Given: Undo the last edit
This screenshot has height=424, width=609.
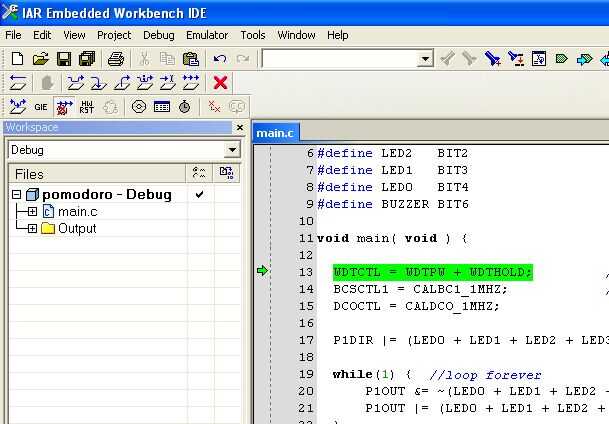Looking at the screenshot, I should click(x=220, y=59).
